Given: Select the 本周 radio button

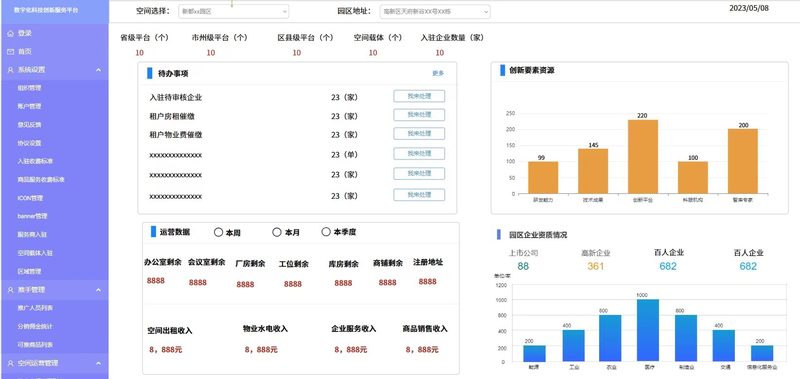Looking at the screenshot, I should 218,233.
